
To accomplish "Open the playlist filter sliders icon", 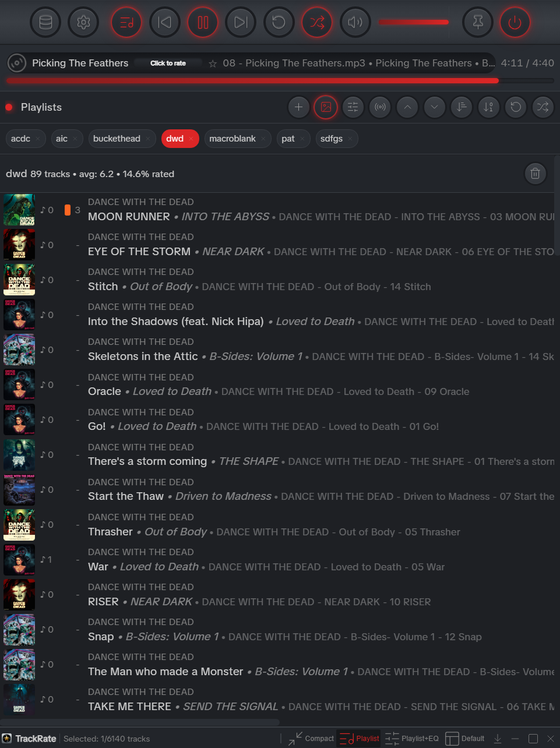I will pos(353,107).
